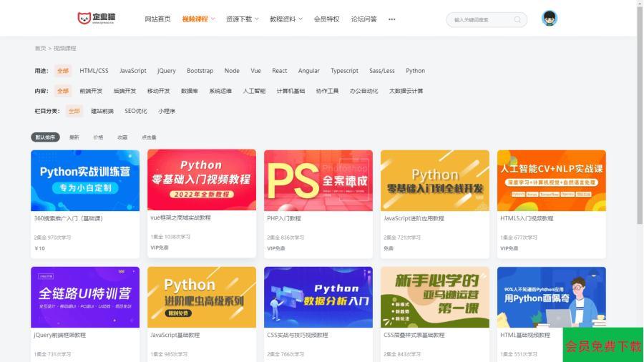Filter 用途 by Angular
This screenshot has height=362, width=644.
tap(309, 71)
